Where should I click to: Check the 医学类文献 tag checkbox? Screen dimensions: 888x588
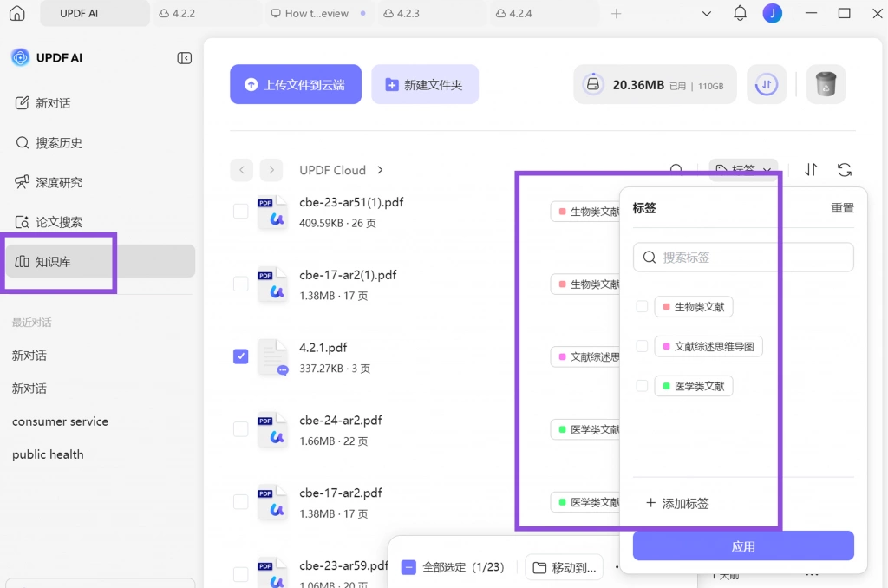click(x=642, y=386)
